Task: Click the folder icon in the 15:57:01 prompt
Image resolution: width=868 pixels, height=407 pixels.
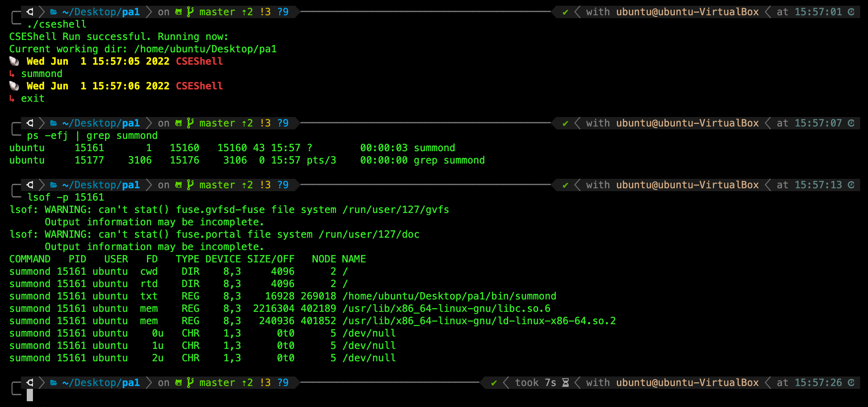Action: pyautogui.click(x=54, y=12)
